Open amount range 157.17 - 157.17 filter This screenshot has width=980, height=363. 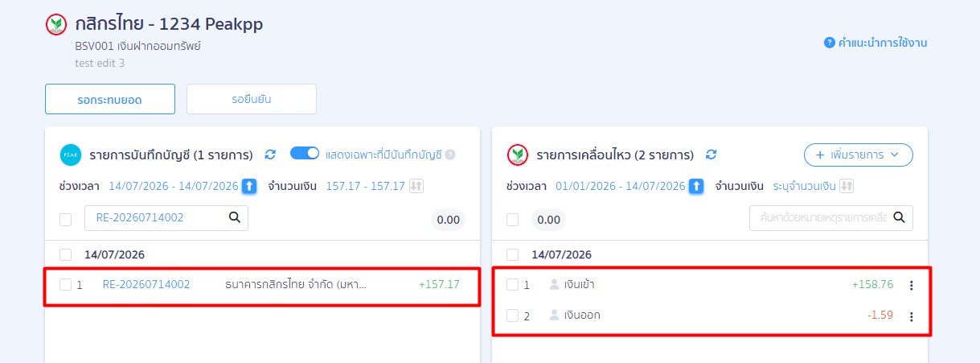[x=365, y=186]
